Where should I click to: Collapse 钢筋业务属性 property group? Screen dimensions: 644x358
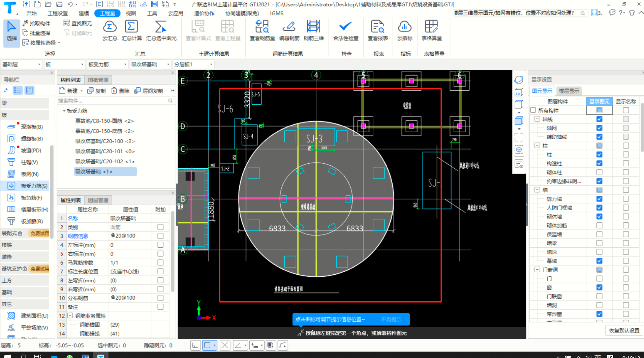pos(70,316)
